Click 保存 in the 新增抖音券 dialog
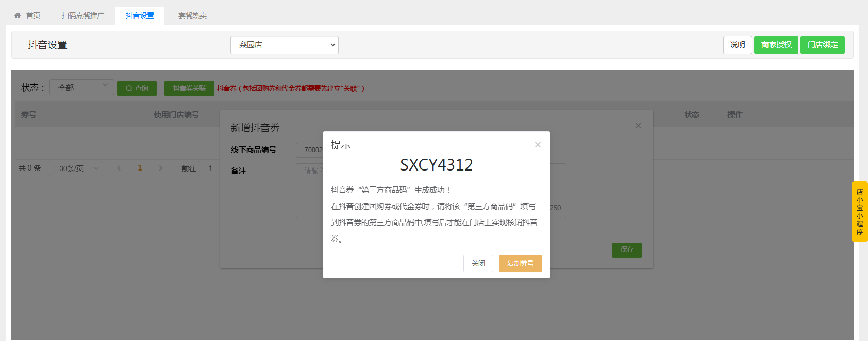868x341 pixels. click(627, 250)
